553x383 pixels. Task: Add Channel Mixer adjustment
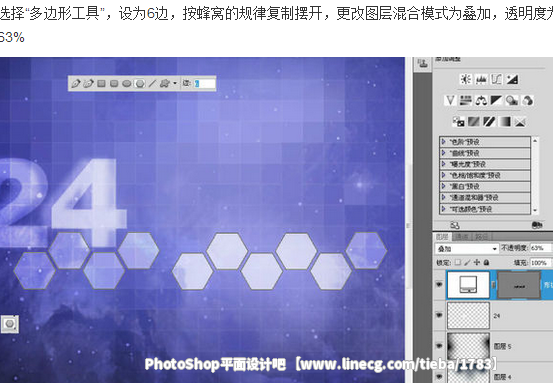527,101
